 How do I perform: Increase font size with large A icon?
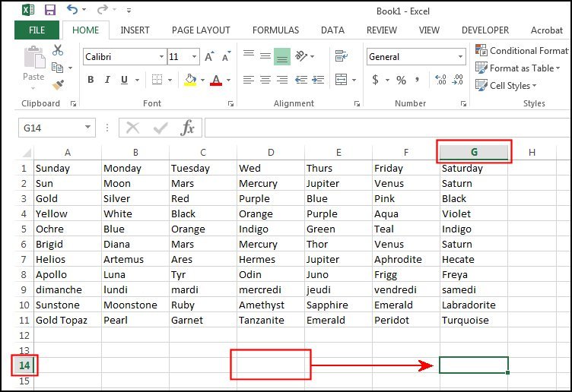point(209,56)
